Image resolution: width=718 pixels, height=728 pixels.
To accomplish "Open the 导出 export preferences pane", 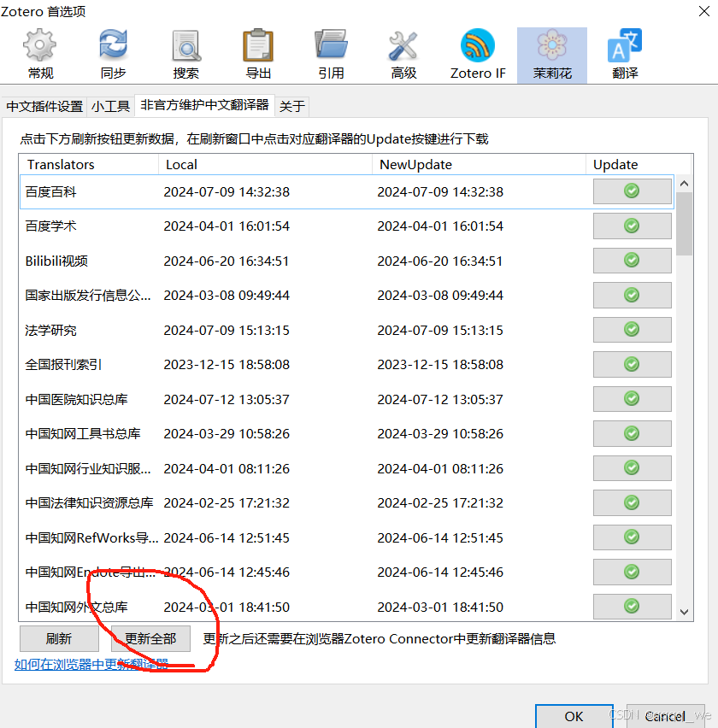I will (258, 55).
